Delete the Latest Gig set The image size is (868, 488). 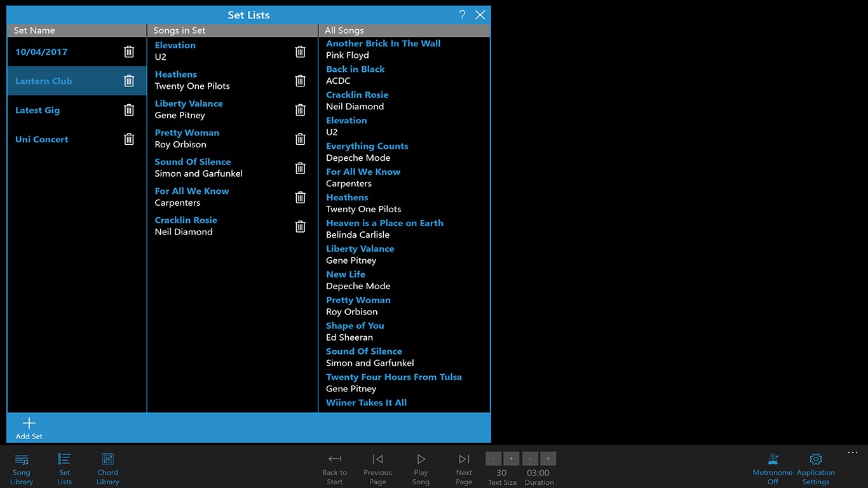tap(129, 110)
